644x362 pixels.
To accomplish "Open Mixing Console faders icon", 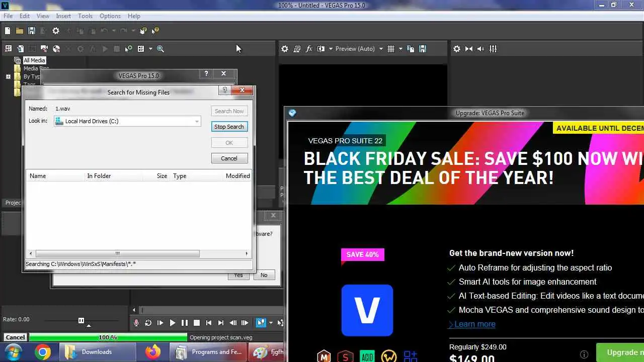I will tap(493, 49).
